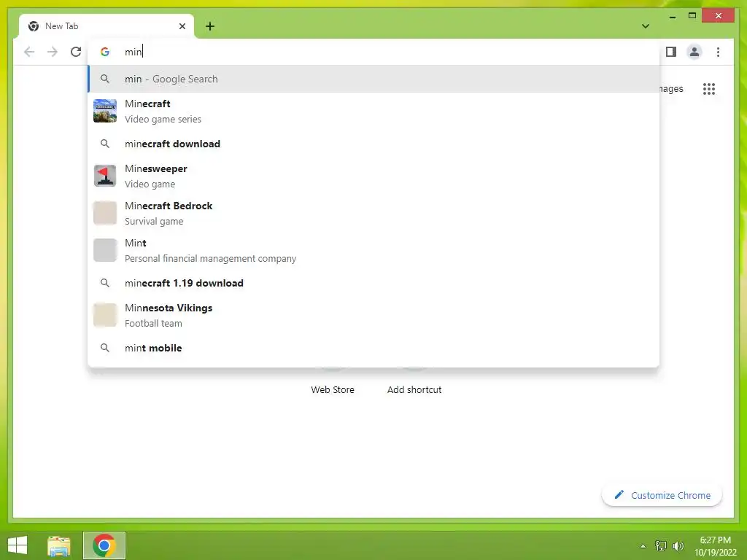Click search icon beside 'minecraft 1.19 download'
Image resolution: width=747 pixels, height=560 pixels.
tap(105, 283)
